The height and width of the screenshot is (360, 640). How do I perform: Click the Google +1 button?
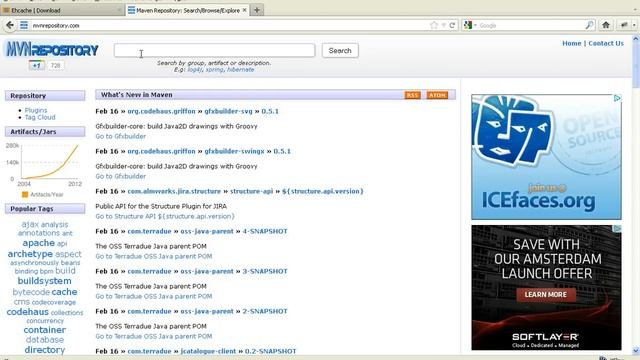[x=36, y=65]
